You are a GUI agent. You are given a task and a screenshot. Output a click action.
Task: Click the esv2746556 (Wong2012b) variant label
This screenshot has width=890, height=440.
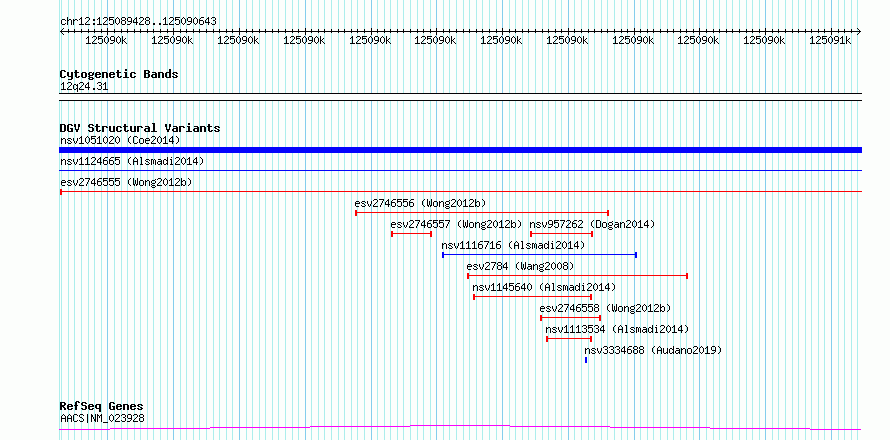[421, 203]
